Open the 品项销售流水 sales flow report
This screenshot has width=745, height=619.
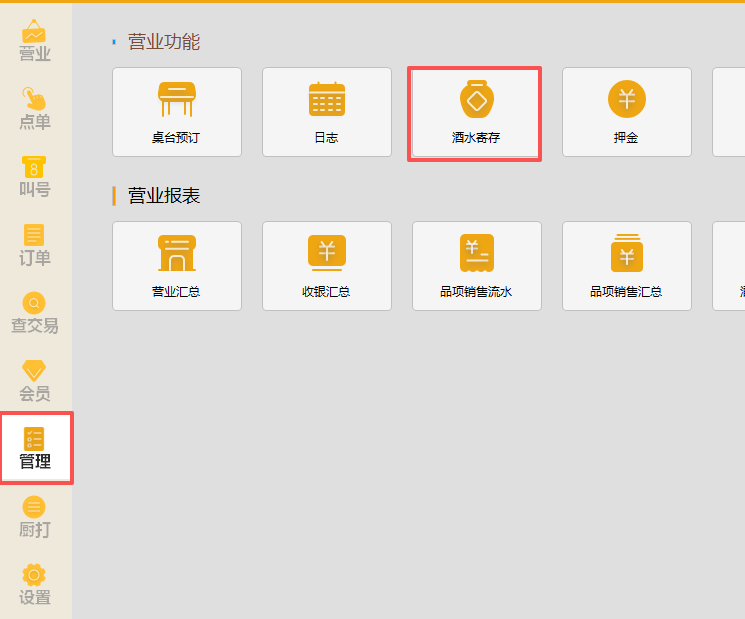coord(477,266)
